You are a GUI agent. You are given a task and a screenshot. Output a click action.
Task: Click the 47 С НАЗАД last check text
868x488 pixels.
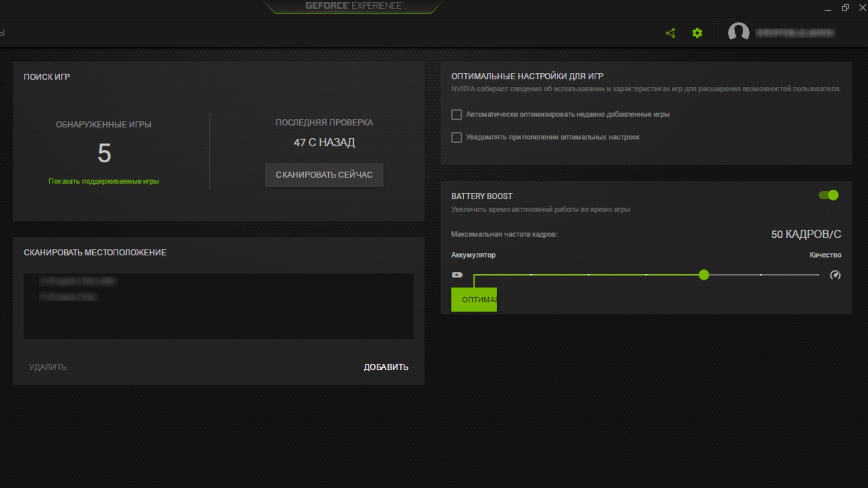324,142
